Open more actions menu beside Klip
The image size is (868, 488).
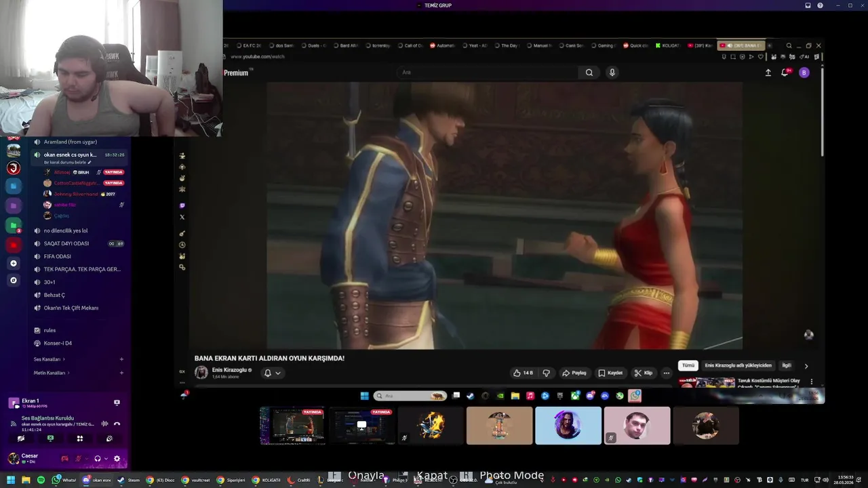666,373
